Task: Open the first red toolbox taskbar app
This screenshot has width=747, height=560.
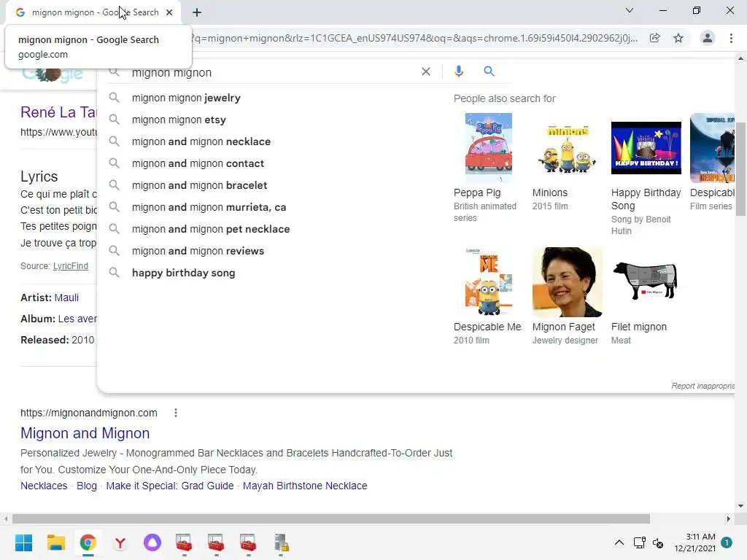Action: pos(184,542)
